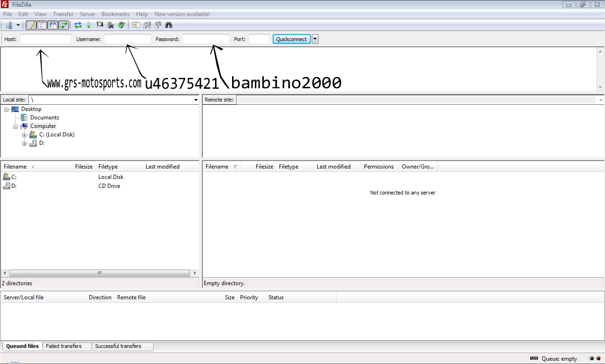605x364 pixels.
Task: Reconnect to the last used server
Action: pyautogui.click(x=121, y=25)
